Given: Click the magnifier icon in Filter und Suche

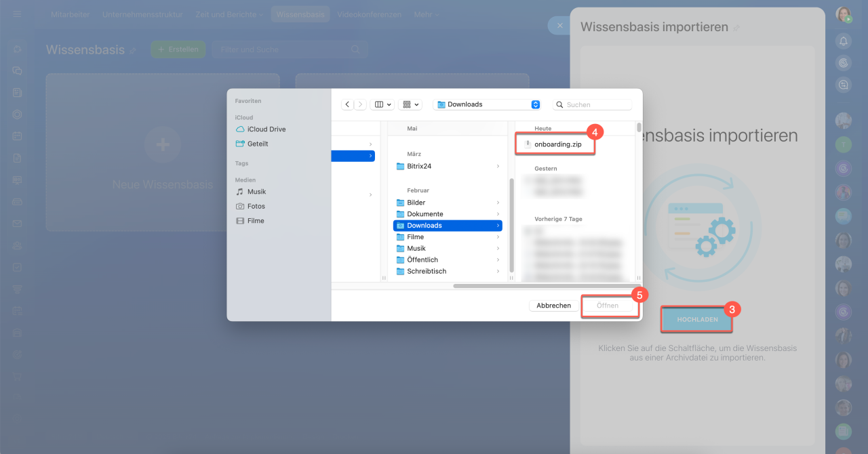Looking at the screenshot, I should 355,49.
